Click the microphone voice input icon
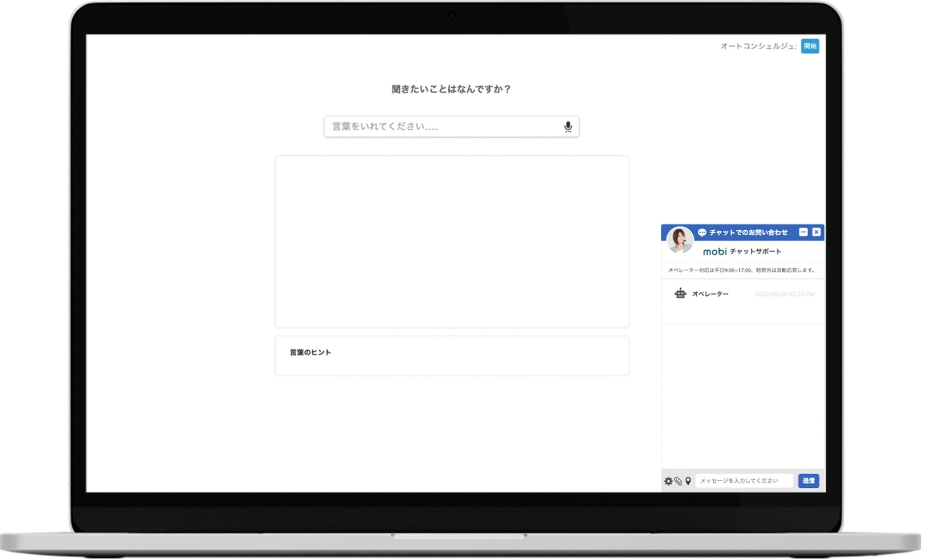Viewport: 946px width, 560px height. click(568, 127)
